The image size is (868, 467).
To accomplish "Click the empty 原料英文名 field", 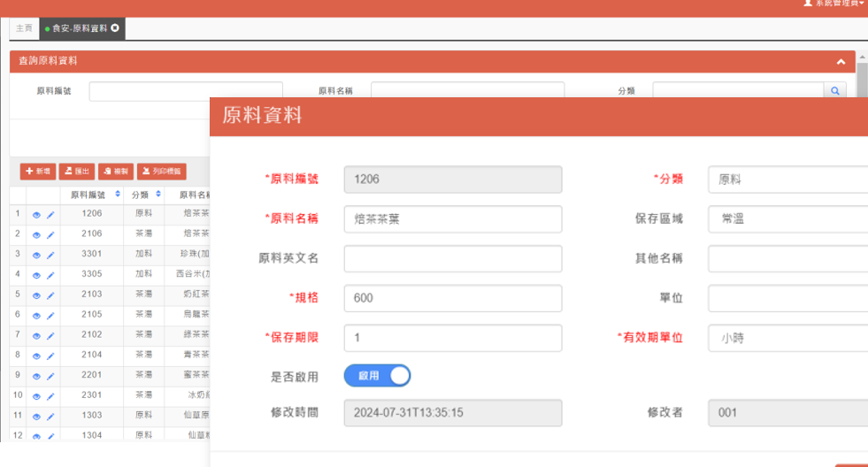I will (453, 258).
